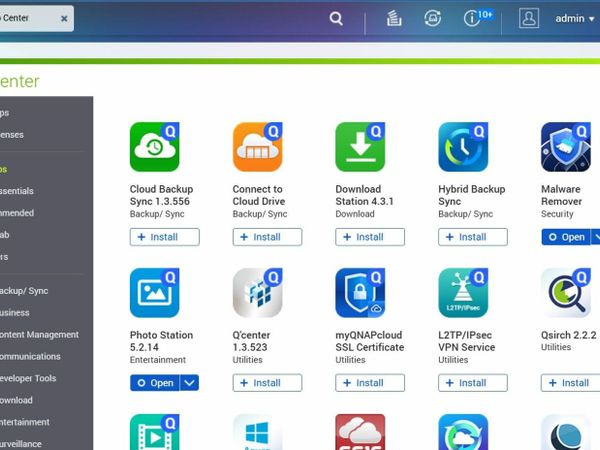Install myQNAPcloud SSL Certificate

pos(370,383)
